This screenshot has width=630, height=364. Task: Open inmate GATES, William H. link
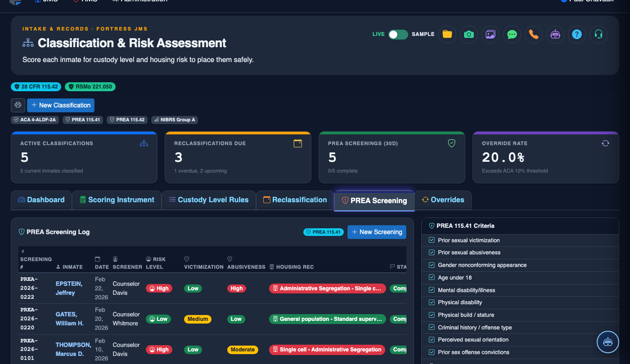point(70,319)
